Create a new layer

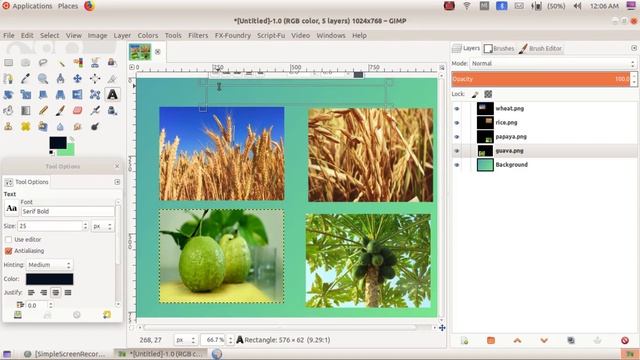coord(464,340)
